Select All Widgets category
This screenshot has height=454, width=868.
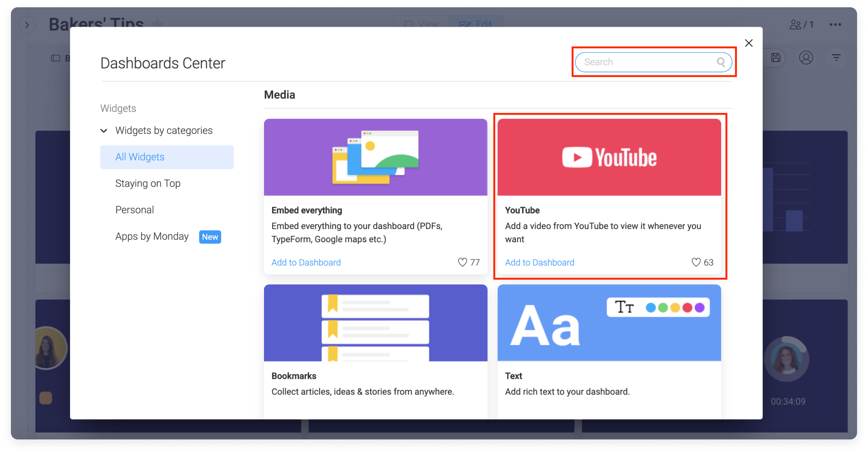coord(167,157)
